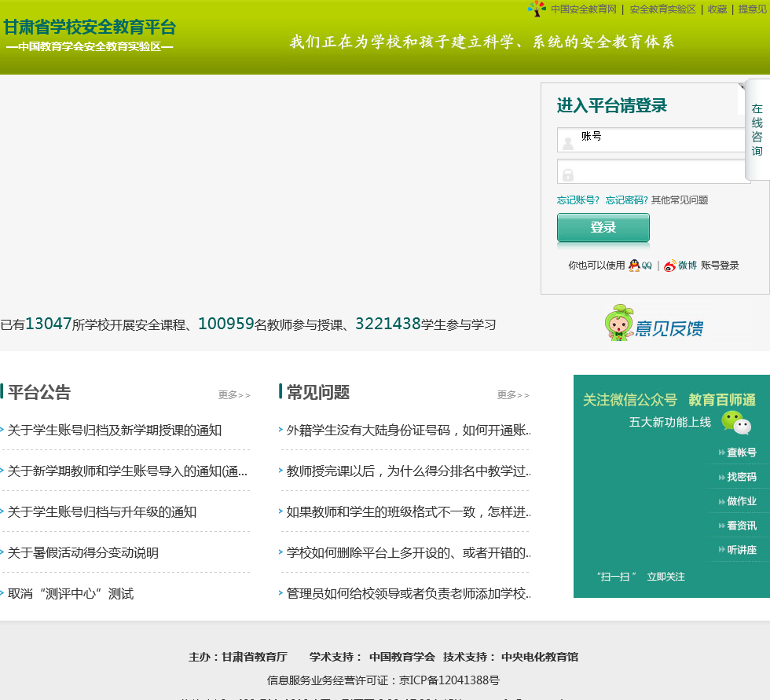Click the WeChat bubble icon

(x=736, y=423)
